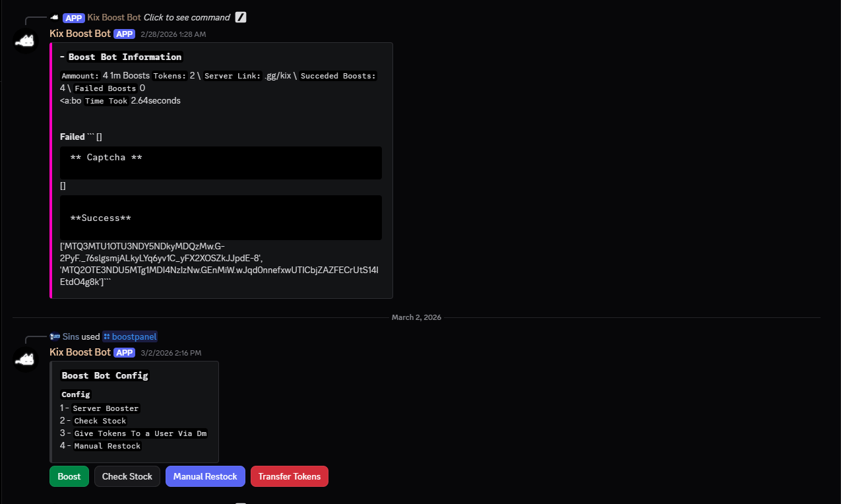This screenshot has height=504, width=841.
Task: Click APP badge next to the 1:28 AM timestamp
Action: point(125,34)
